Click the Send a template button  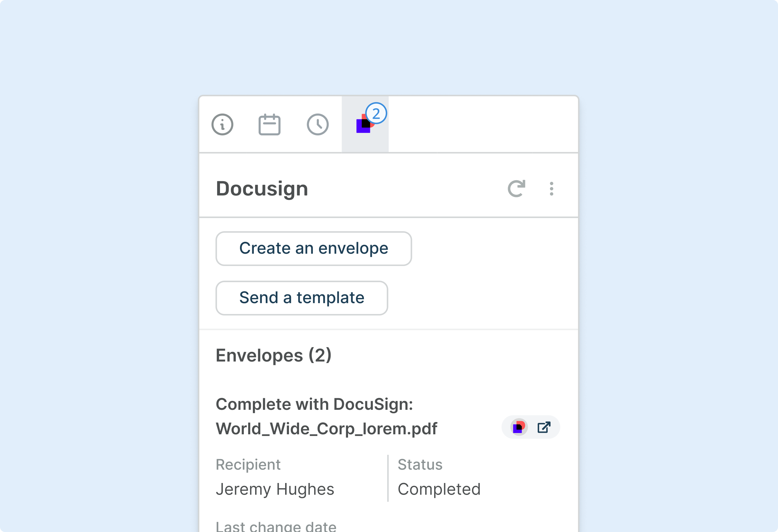302,298
